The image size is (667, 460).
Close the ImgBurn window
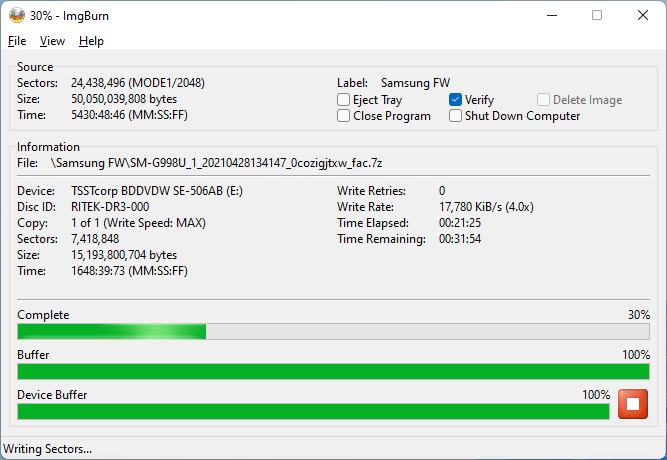click(643, 15)
